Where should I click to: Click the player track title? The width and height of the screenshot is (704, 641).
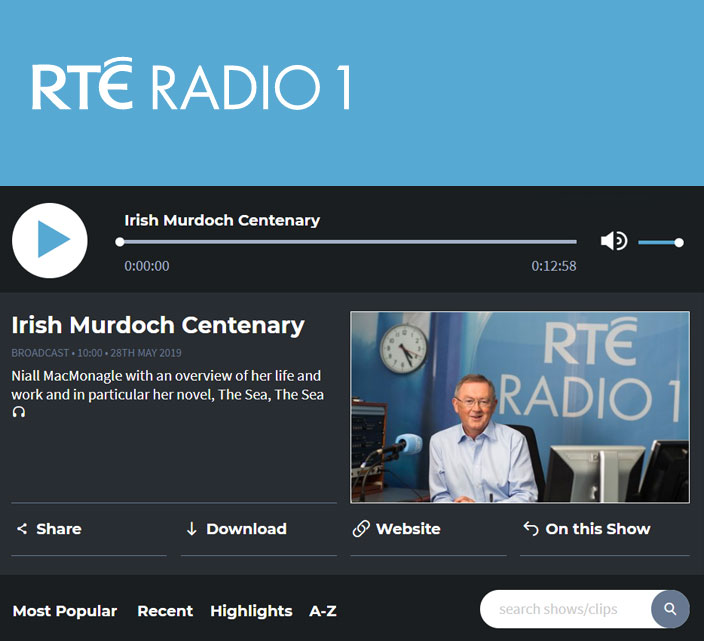tap(222, 220)
